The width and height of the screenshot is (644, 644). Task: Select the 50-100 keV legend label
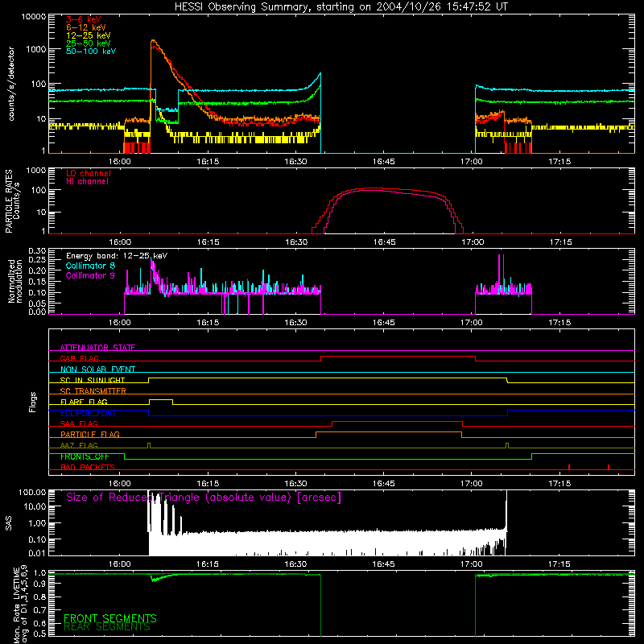tap(91, 52)
